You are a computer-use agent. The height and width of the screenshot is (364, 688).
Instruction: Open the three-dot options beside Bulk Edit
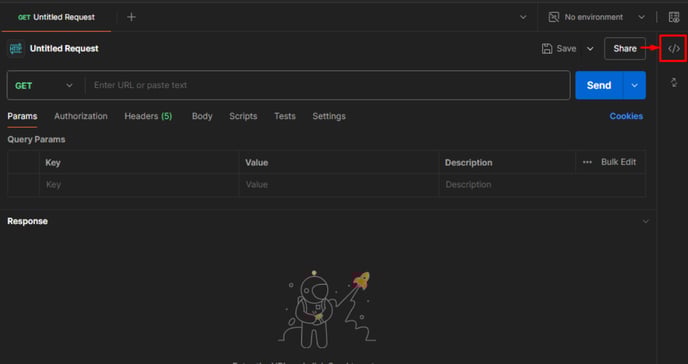click(587, 162)
